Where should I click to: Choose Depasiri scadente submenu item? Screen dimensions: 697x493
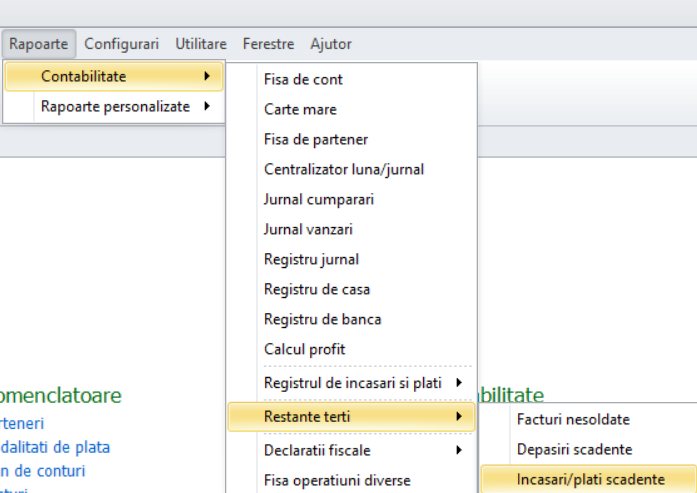pyautogui.click(x=574, y=449)
